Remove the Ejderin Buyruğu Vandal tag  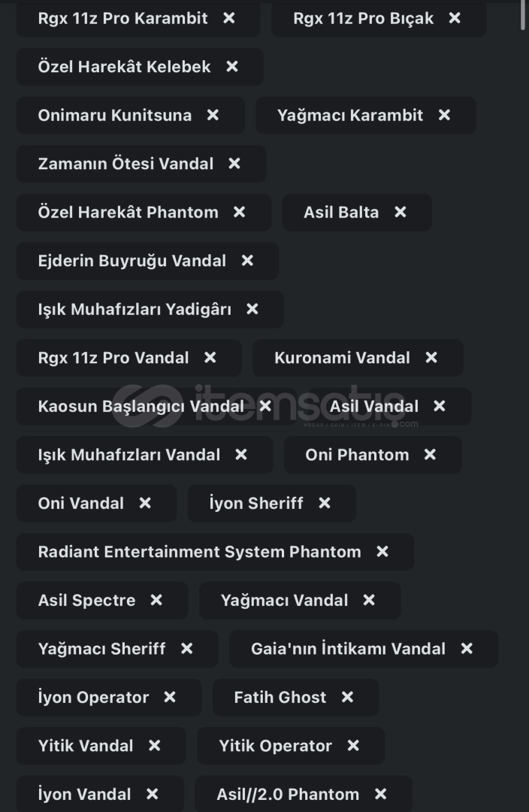(247, 260)
